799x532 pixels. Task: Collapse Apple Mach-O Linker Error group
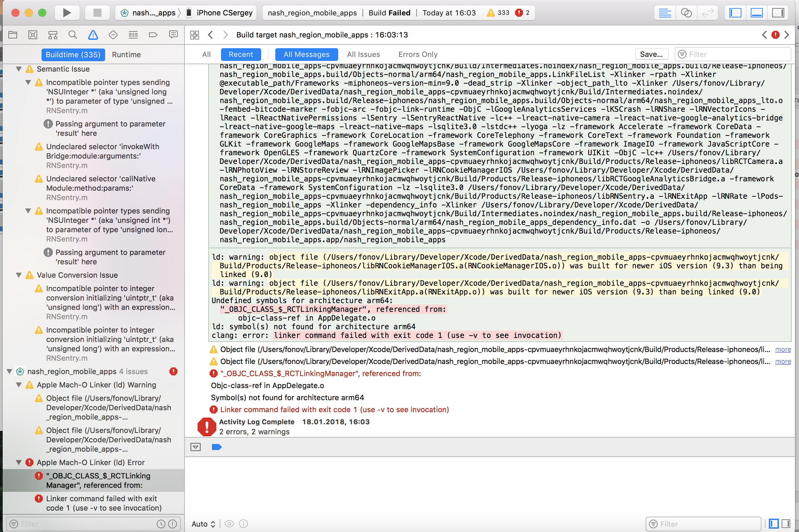19,462
